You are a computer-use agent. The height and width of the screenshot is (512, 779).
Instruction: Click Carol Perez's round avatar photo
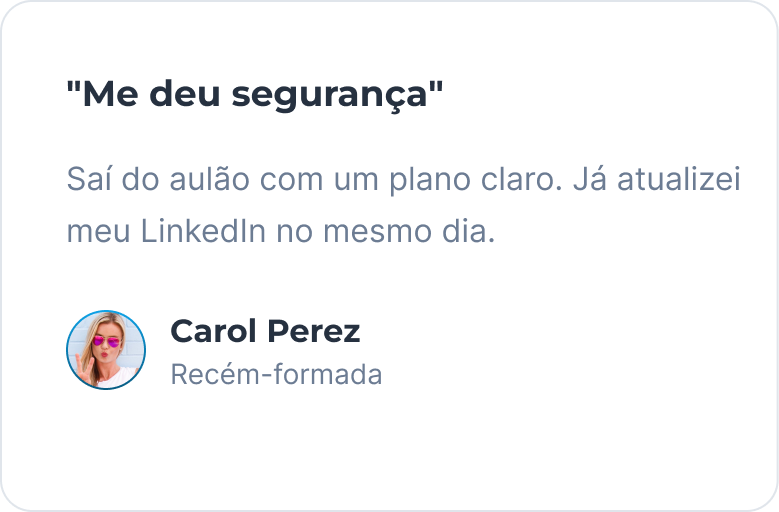(x=106, y=350)
